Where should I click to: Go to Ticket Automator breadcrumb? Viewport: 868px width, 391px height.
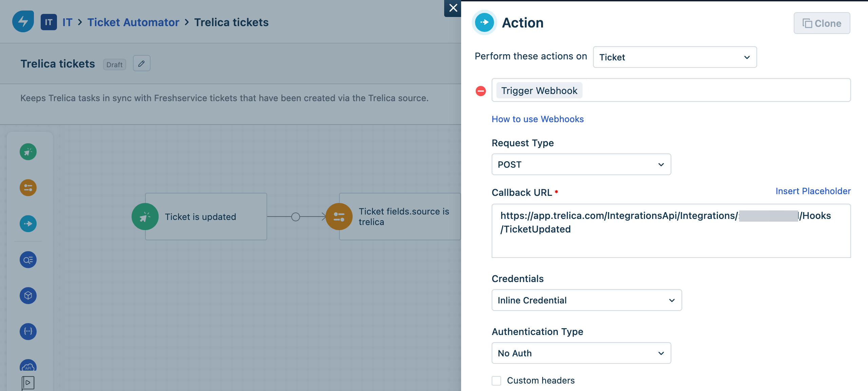(133, 22)
